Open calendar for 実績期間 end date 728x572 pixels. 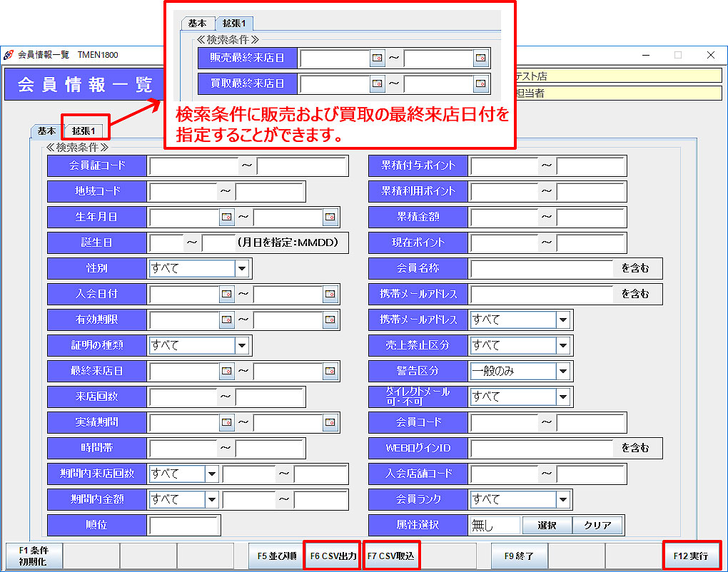[x=330, y=422]
